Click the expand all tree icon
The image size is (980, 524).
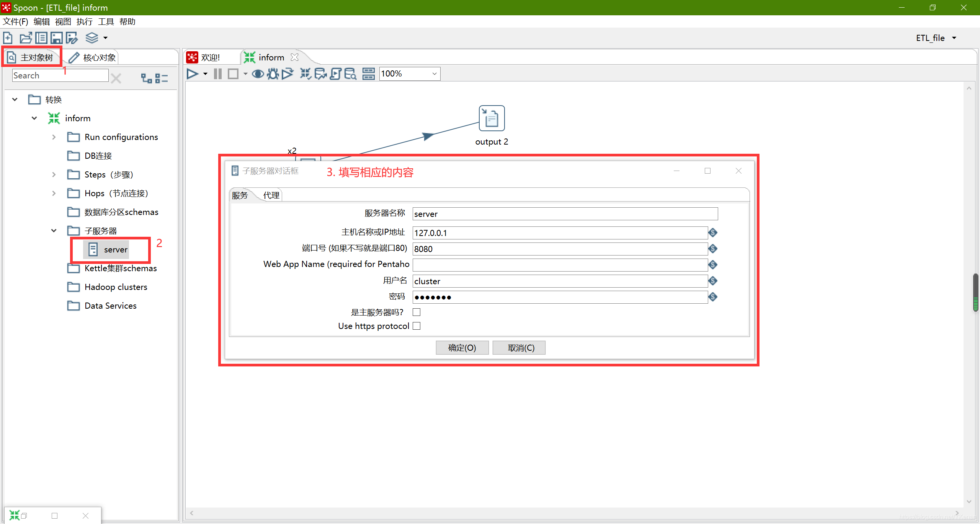pyautogui.click(x=147, y=78)
